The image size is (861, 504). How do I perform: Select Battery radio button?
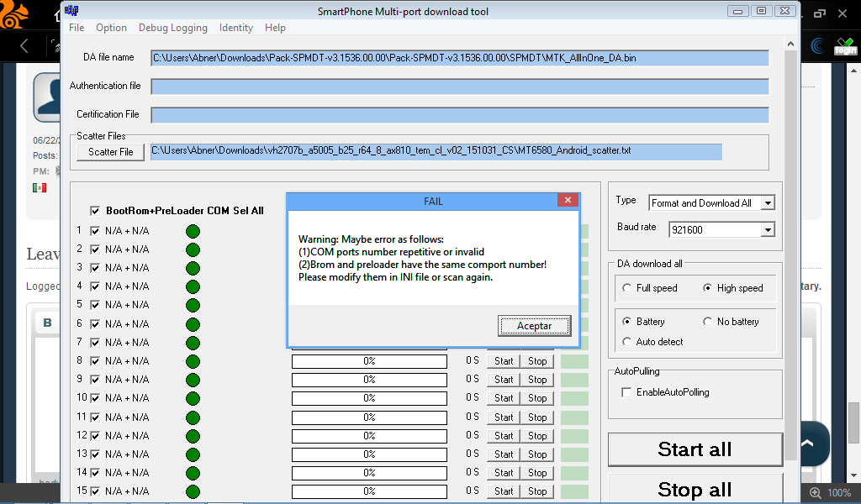(x=626, y=322)
